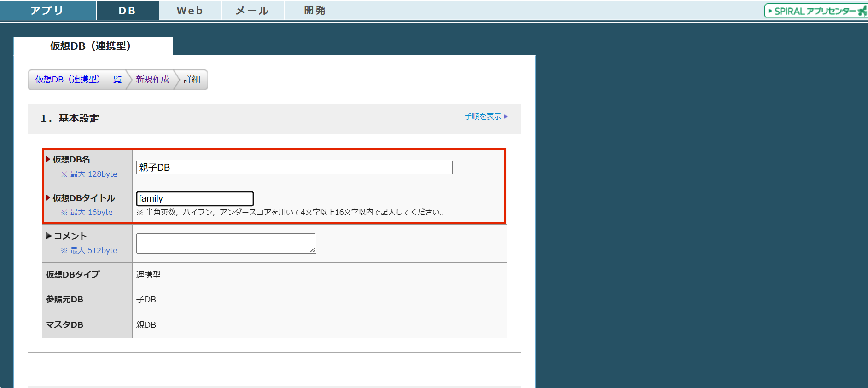This screenshot has width=868, height=388.
Task: Click the マスタDB label
Action: (x=64, y=325)
